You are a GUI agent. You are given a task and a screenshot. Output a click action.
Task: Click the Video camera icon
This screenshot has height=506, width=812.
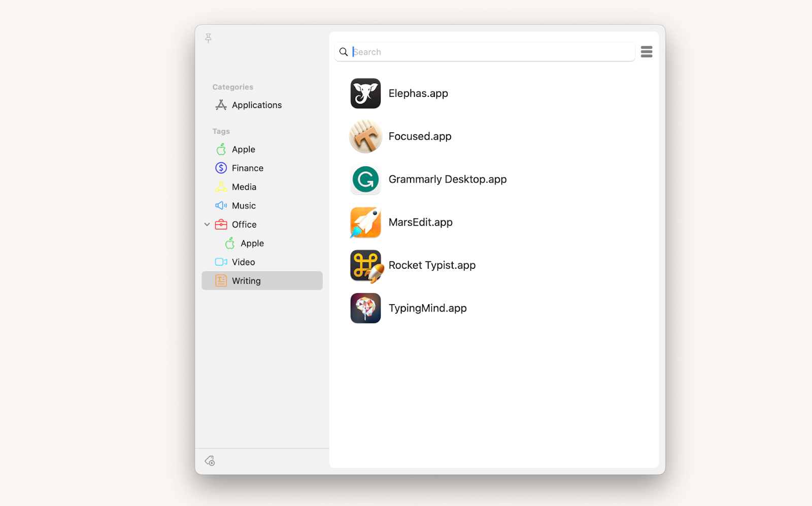tap(221, 262)
